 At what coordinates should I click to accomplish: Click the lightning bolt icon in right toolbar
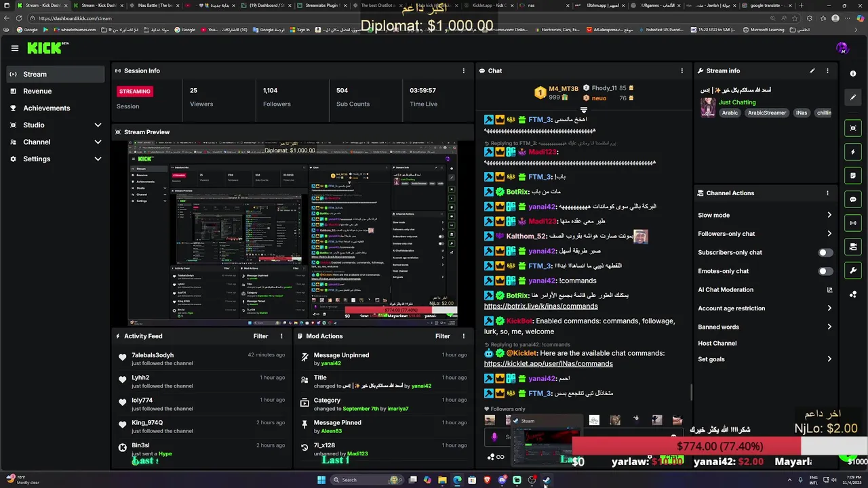click(853, 152)
